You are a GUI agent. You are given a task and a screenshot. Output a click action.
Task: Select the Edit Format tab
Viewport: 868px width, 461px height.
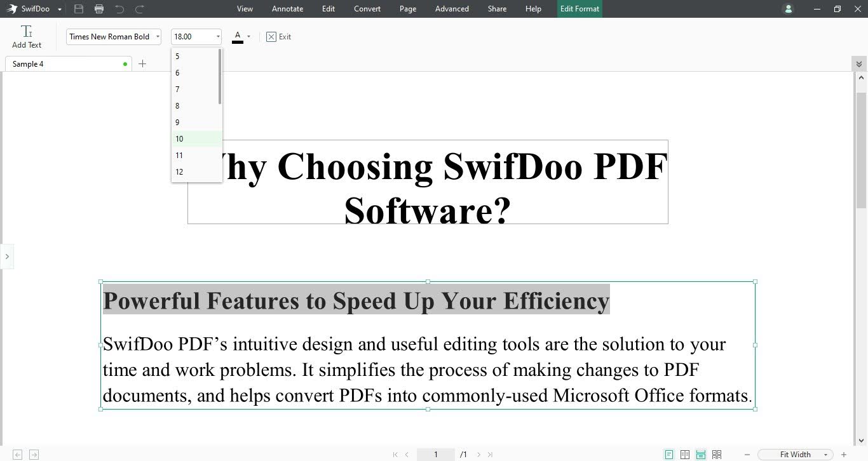tap(580, 9)
